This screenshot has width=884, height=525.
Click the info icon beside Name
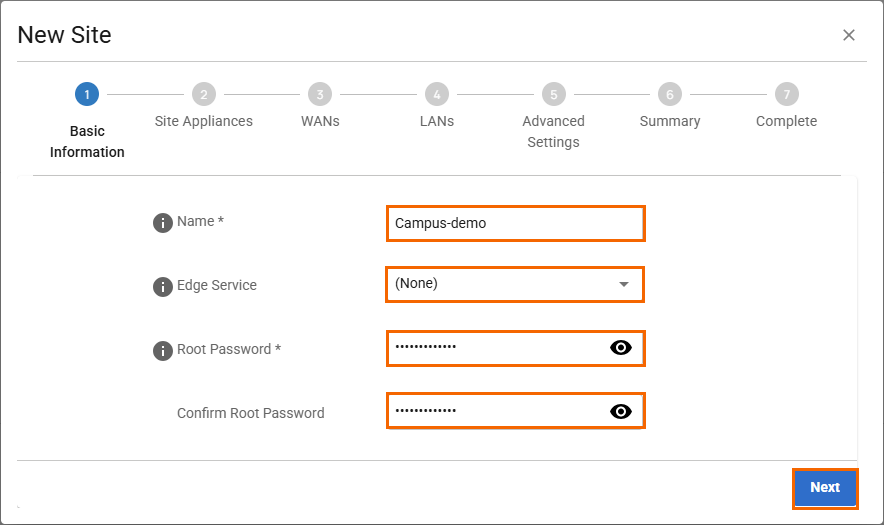pos(162,223)
